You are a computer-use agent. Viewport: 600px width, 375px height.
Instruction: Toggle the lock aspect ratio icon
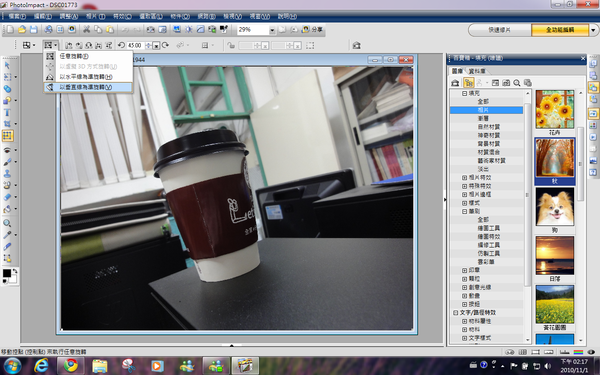pos(231,46)
